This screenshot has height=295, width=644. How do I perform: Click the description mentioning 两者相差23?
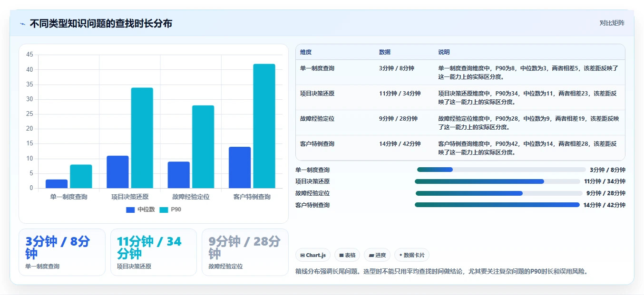[x=528, y=98]
